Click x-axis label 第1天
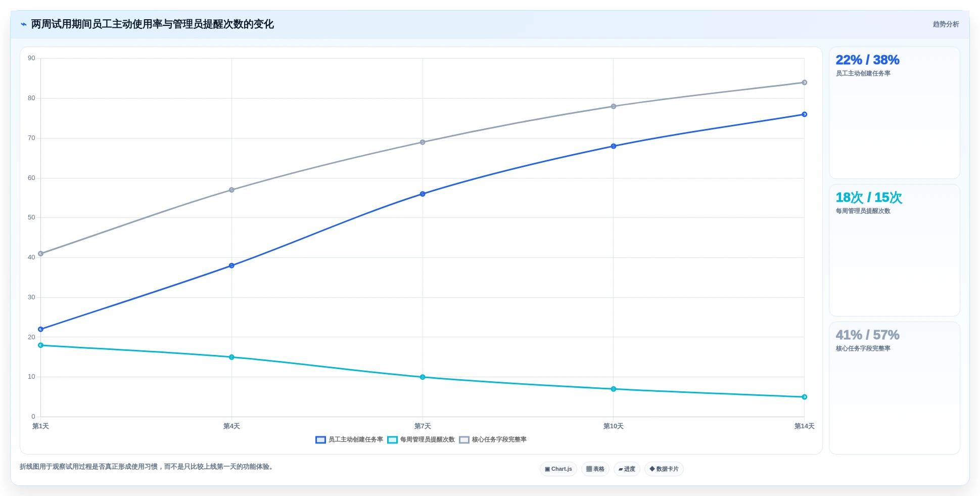 41,426
